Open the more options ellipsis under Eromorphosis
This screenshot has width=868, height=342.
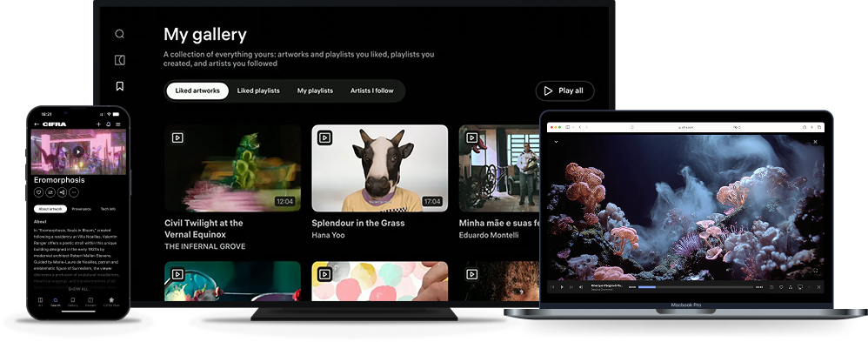point(74,192)
